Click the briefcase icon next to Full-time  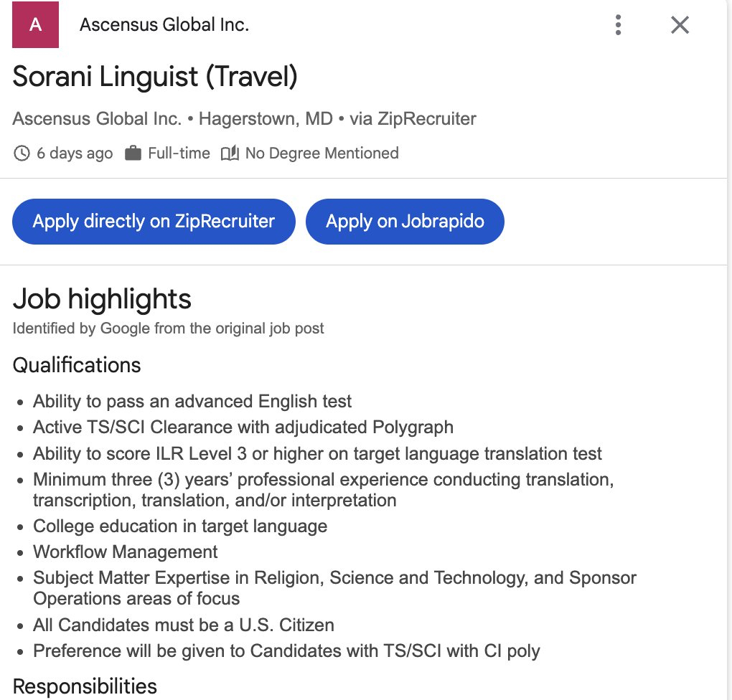point(133,153)
